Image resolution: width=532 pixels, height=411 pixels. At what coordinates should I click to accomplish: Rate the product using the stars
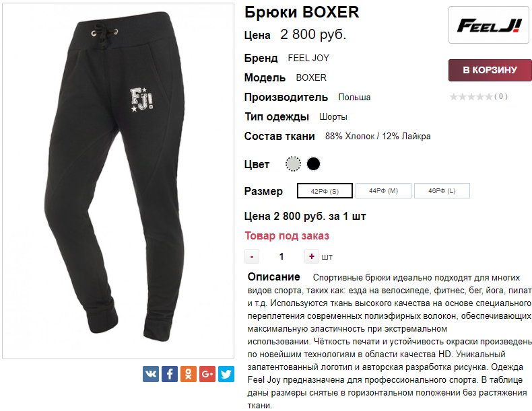[471, 97]
